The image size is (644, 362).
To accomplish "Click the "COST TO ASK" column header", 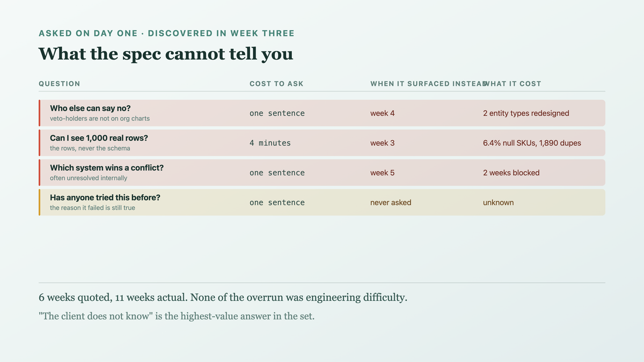I will click(276, 84).
